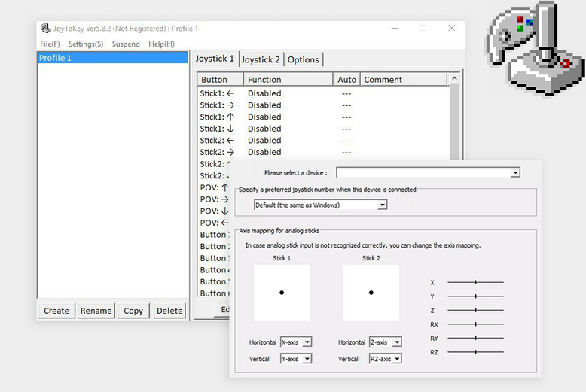Image resolution: width=586 pixels, height=392 pixels.
Task: Open the Settings(S) menu
Action: click(86, 44)
